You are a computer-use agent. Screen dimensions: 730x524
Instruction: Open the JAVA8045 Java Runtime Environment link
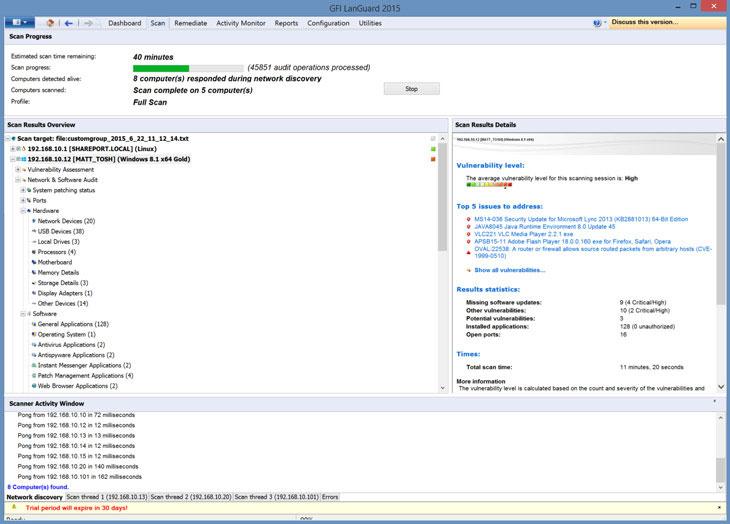[545, 227]
